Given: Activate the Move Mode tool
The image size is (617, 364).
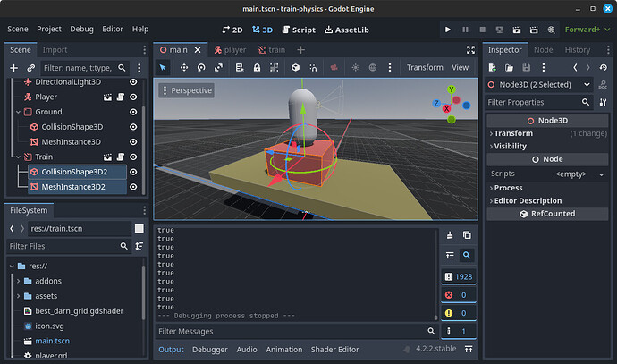Looking at the screenshot, I should pos(184,67).
